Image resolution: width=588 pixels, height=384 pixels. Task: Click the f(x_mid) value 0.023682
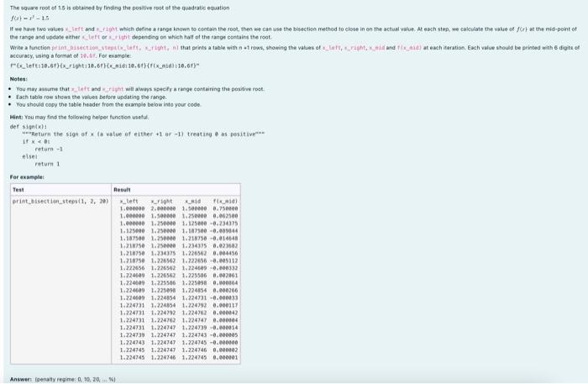tap(225, 246)
